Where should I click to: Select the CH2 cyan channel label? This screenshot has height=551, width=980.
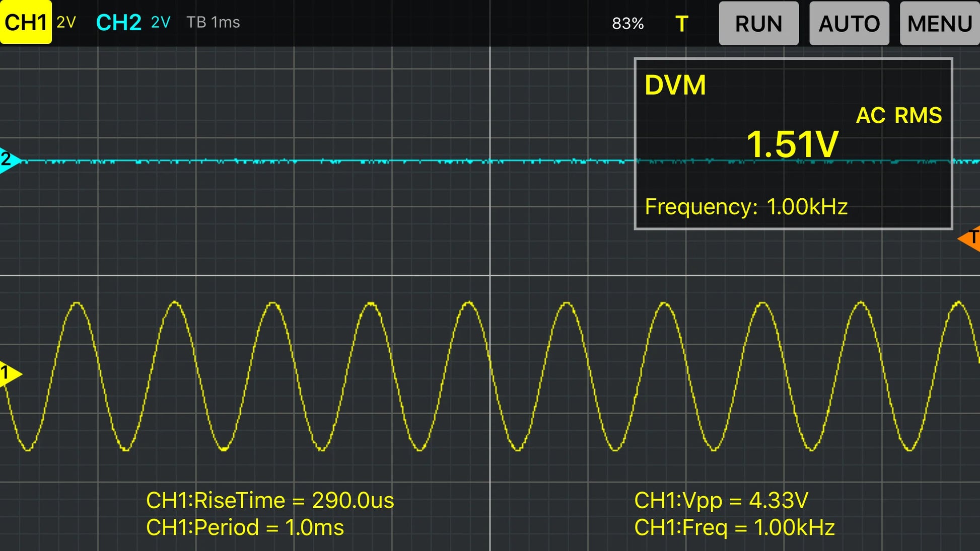118,23
